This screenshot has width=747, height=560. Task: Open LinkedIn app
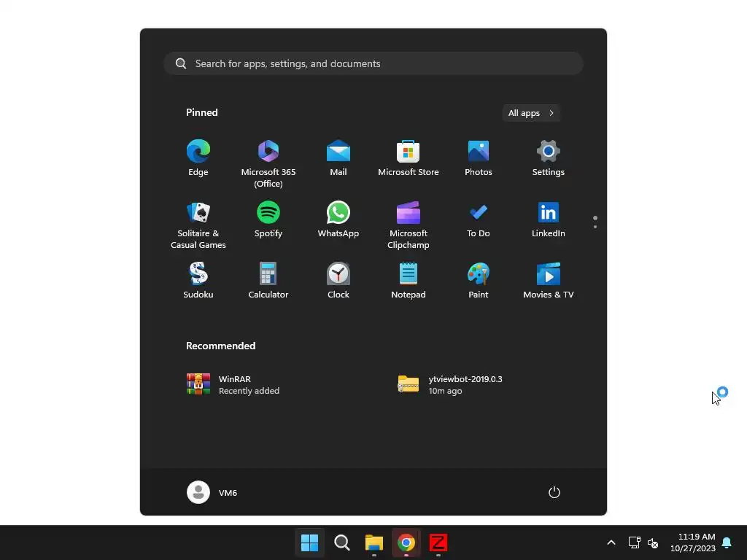point(549,220)
